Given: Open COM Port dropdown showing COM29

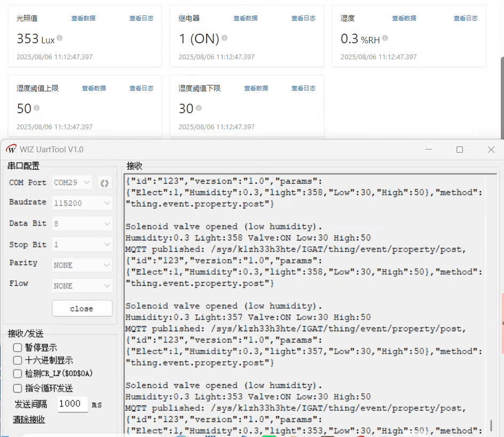Looking at the screenshot, I should click(72, 183).
